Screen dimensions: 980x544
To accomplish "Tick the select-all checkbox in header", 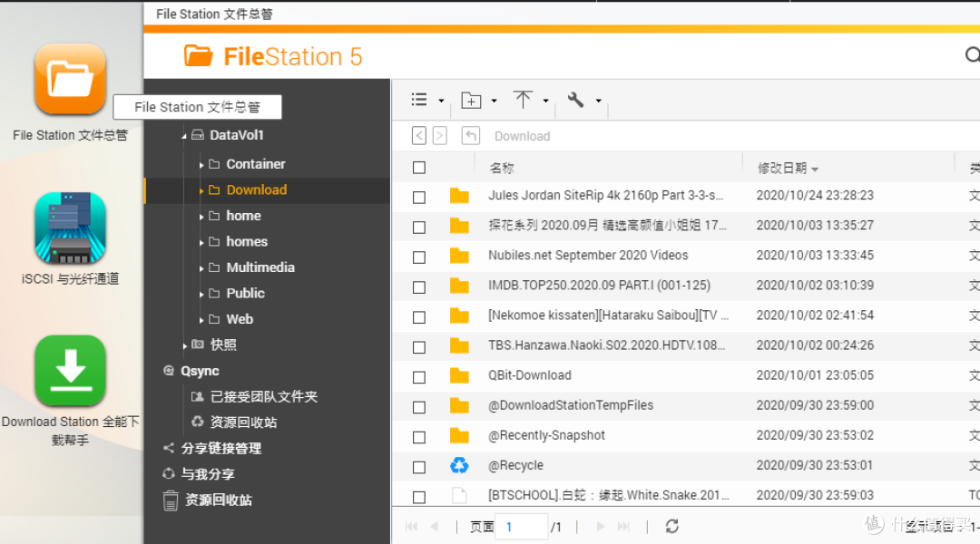I will pyautogui.click(x=418, y=168).
